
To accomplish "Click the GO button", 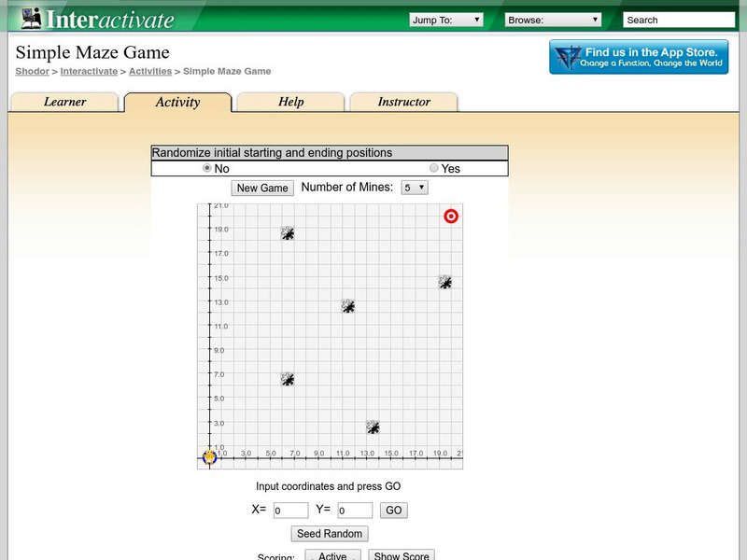I will tap(393, 511).
